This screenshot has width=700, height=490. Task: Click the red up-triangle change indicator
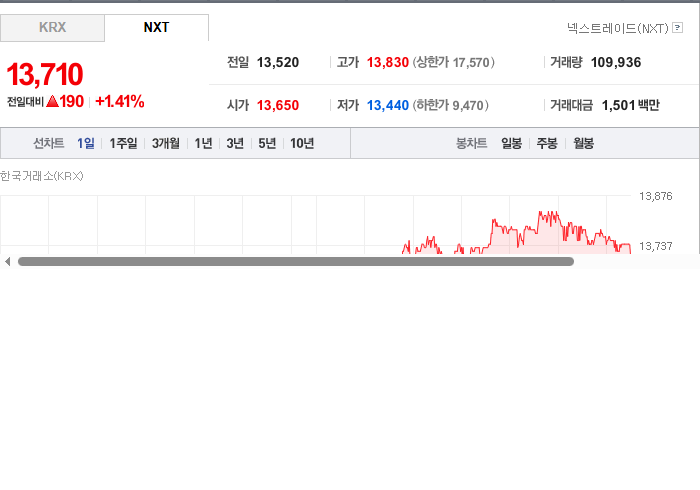click(x=52, y=101)
